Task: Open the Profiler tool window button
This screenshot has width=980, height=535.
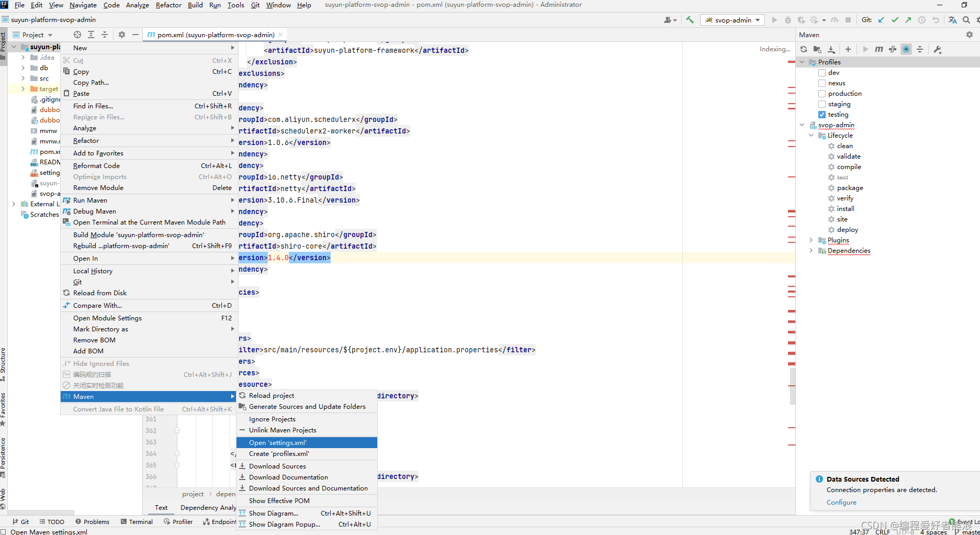Action: (178, 522)
